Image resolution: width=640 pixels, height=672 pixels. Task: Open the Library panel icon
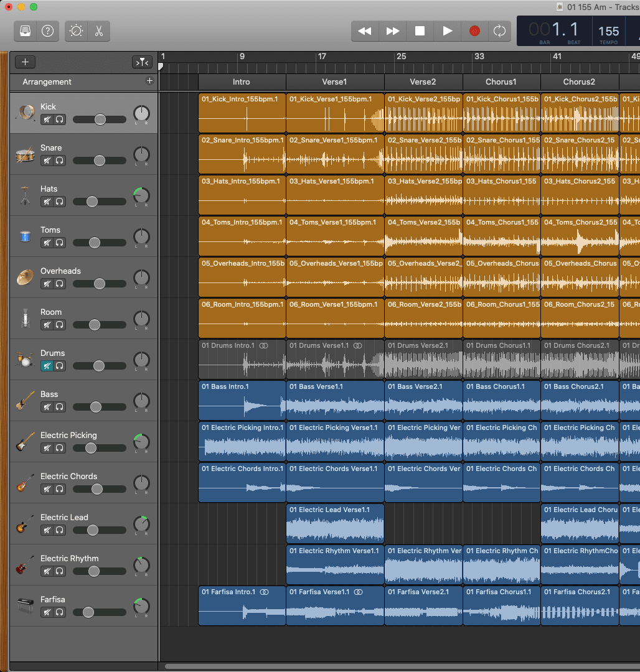click(x=26, y=31)
